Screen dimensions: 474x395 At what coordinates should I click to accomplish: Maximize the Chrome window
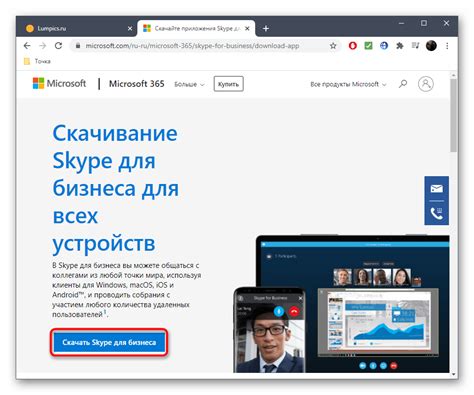coord(424,23)
